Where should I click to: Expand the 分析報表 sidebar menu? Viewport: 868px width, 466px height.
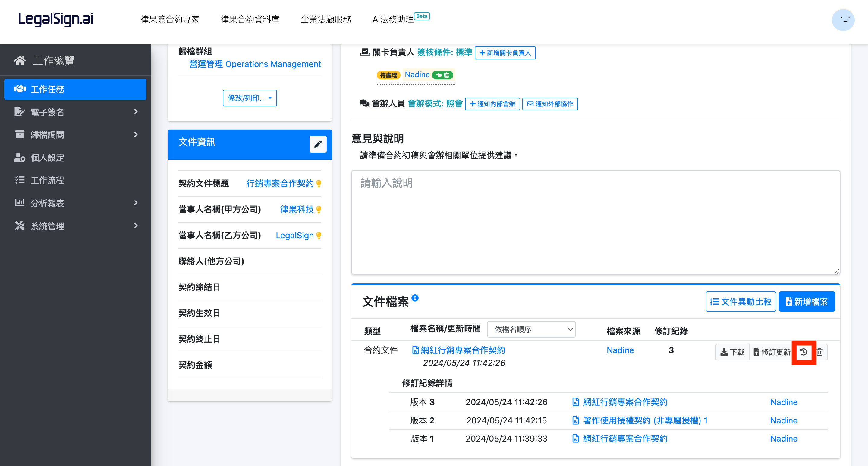click(x=75, y=203)
